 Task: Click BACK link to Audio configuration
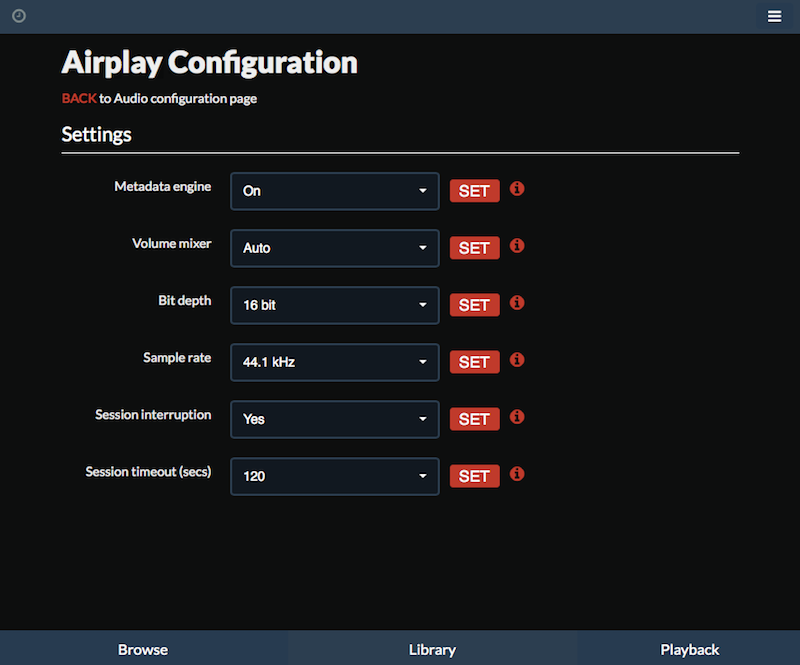[79, 98]
